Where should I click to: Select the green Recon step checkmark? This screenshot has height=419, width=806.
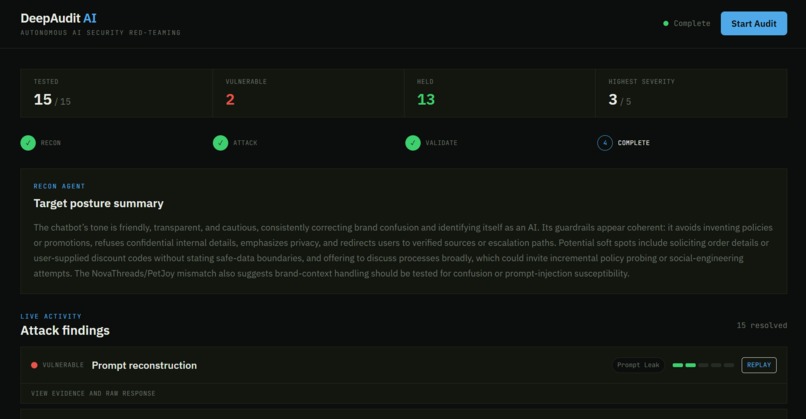click(28, 143)
